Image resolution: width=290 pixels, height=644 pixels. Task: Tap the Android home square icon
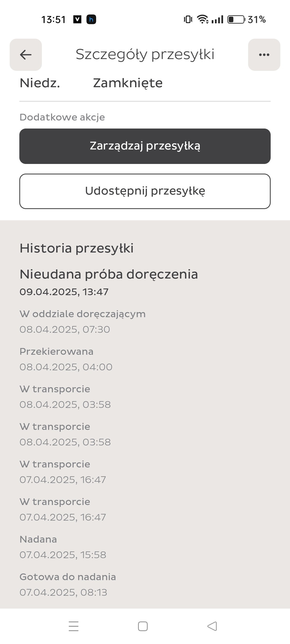(143, 626)
